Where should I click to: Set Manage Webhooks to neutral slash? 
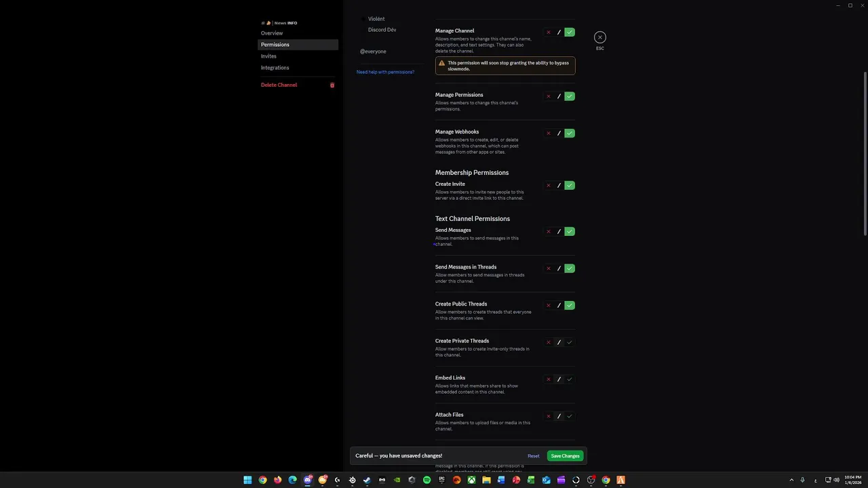(559, 134)
